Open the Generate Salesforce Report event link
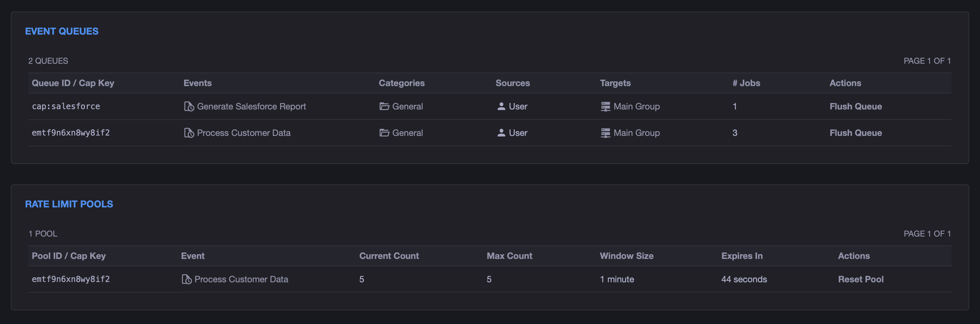 [251, 106]
